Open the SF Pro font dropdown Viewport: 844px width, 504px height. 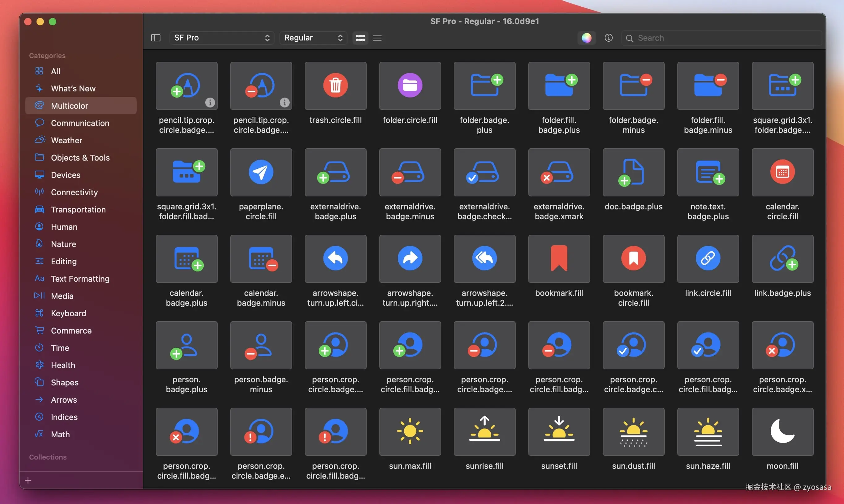(x=221, y=38)
